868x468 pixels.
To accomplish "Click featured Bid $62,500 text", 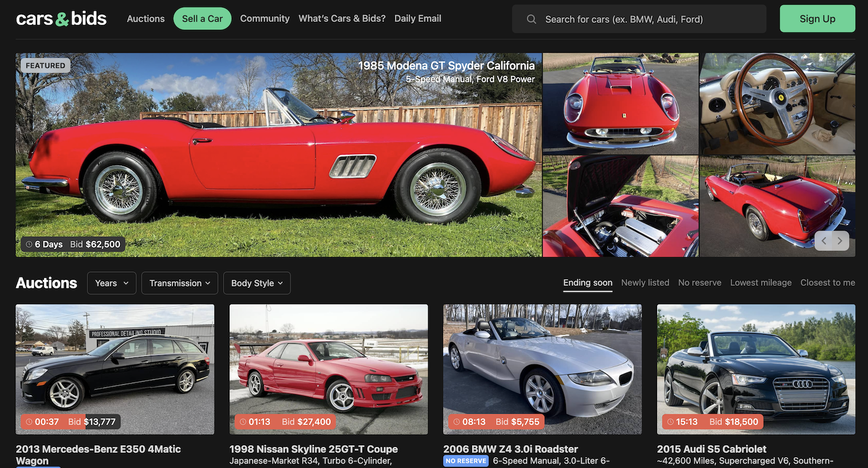I will tap(95, 245).
